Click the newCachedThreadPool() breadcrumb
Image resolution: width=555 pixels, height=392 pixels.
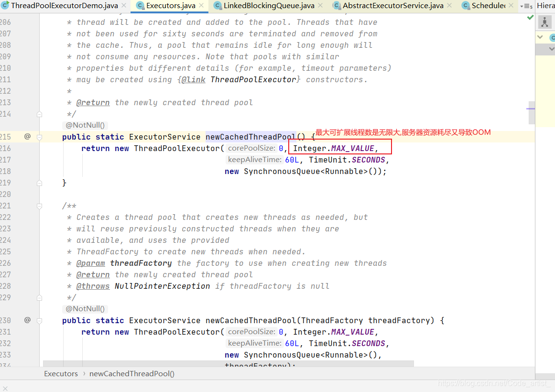click(x=131, y=373)
